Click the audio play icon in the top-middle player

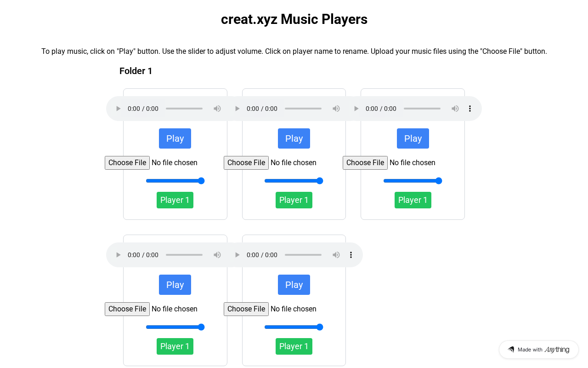(237, 109)
